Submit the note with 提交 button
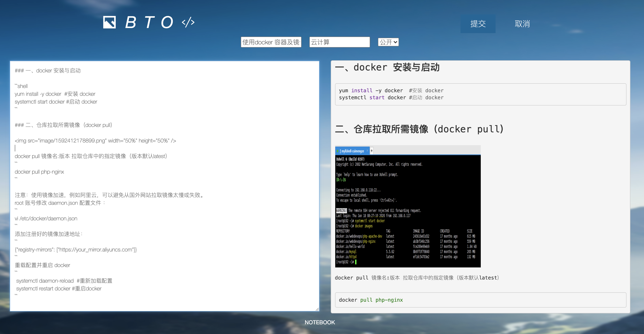644x334 pixels. click(x=478, y=24)
